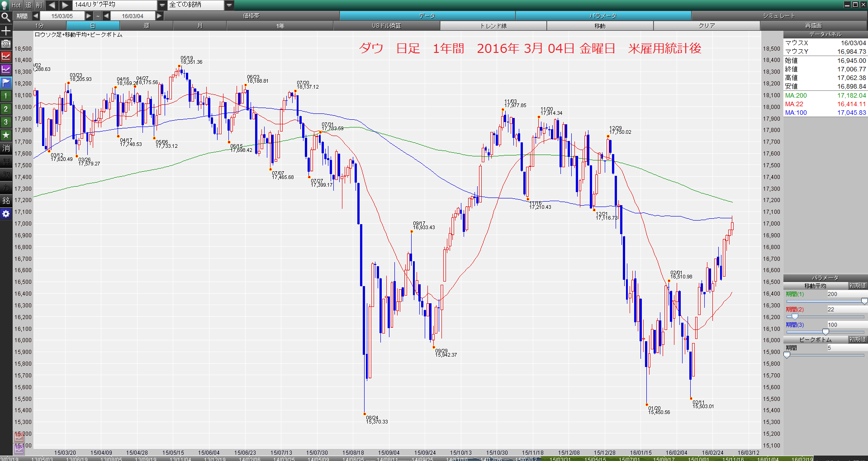The width and height of the screenshot is (868, 461).
Task: Open the 144/U ダウ平均 symbol dropdown
Action: 162,5
